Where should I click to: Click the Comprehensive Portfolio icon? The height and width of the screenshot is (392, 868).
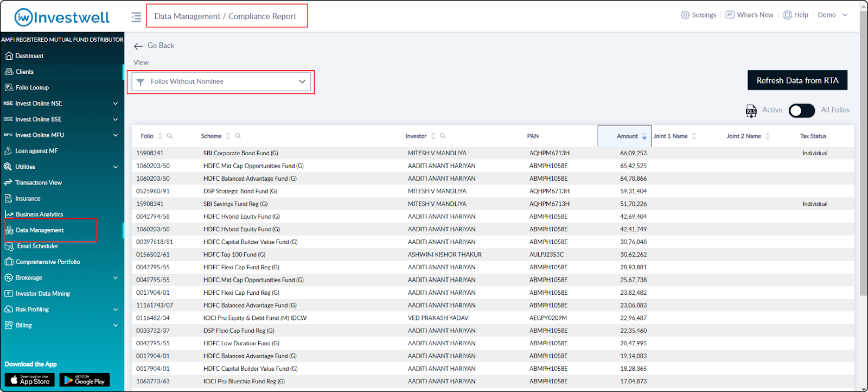point(9,262)
